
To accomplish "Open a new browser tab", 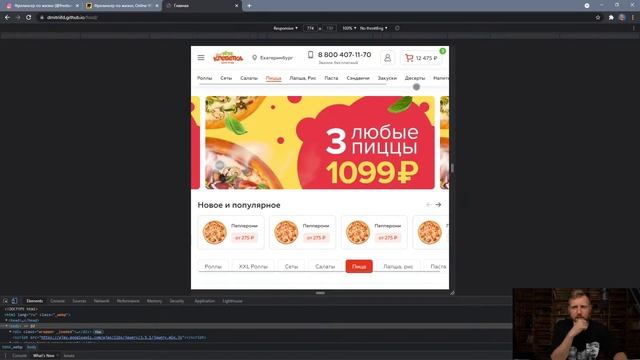I will click(249, 6).
